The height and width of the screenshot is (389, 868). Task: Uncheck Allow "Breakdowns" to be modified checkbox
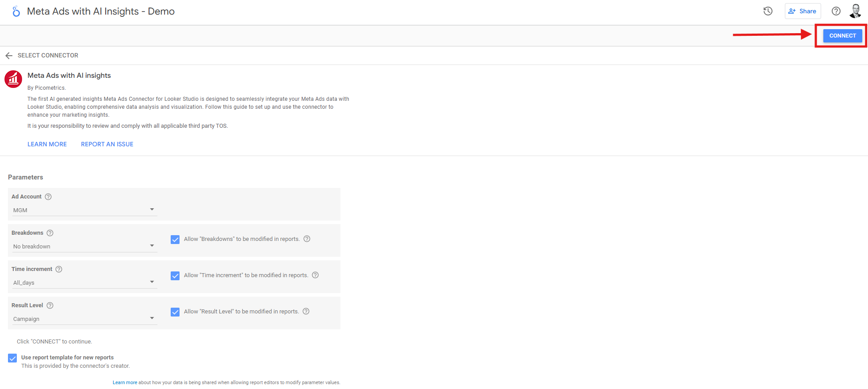(x=175, y=240)
